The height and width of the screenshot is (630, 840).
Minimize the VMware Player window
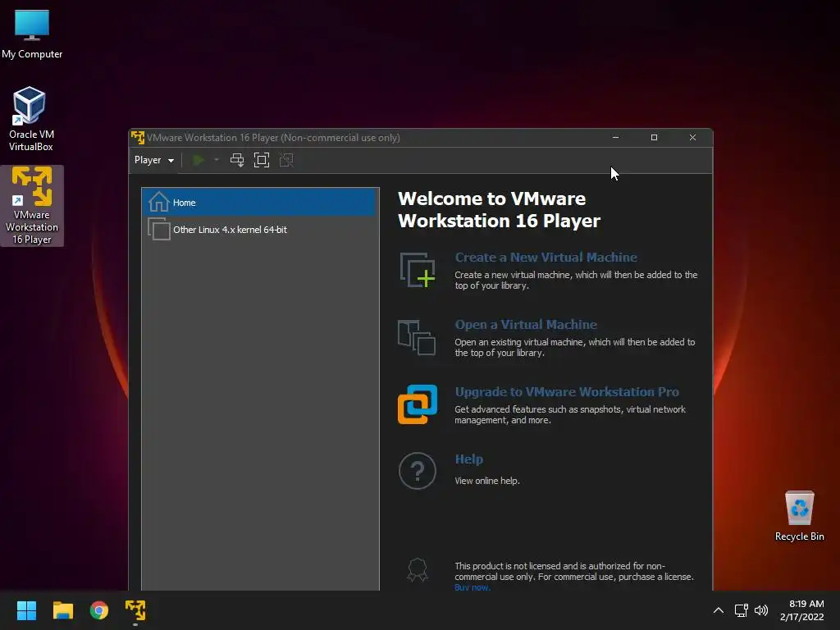pyautogui.click(x=615, y=138)
